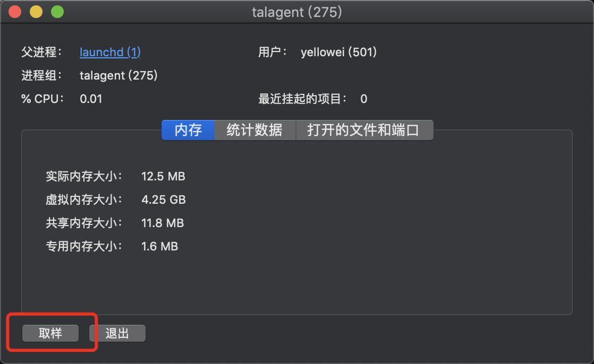Switch to the 统计数据 tab
This screenshot has height=364, width=594.
pos(255,130)
